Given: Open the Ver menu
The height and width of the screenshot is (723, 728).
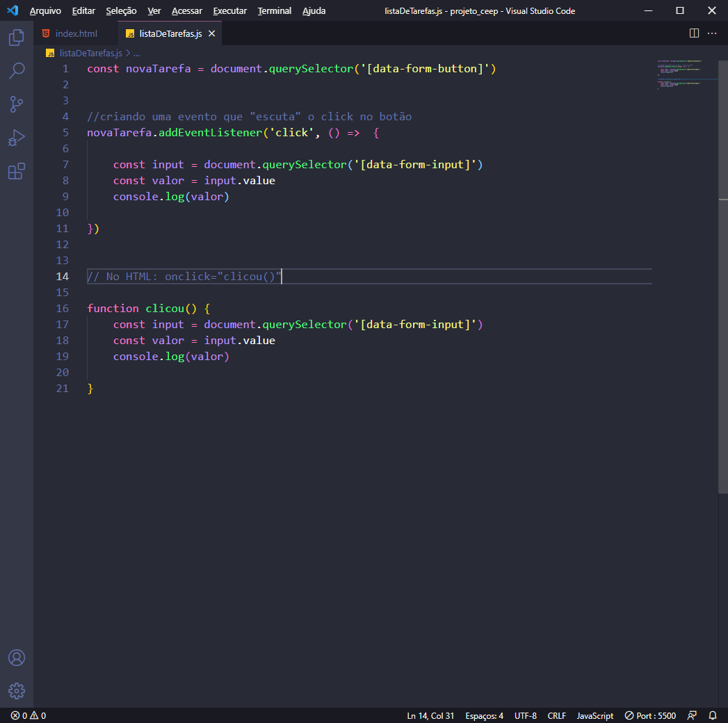Looking at the screenshot, I should (154, 10).
